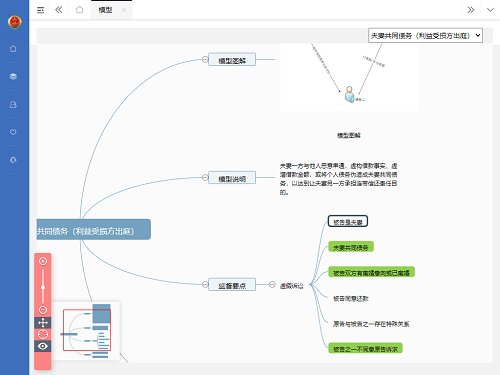Click the home icon in blue sidebar
500x375 pixels.
tap(13, 49)
